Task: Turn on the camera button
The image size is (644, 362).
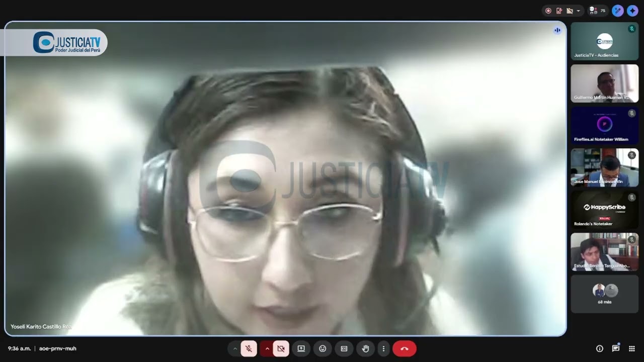Action: (281, 348)
